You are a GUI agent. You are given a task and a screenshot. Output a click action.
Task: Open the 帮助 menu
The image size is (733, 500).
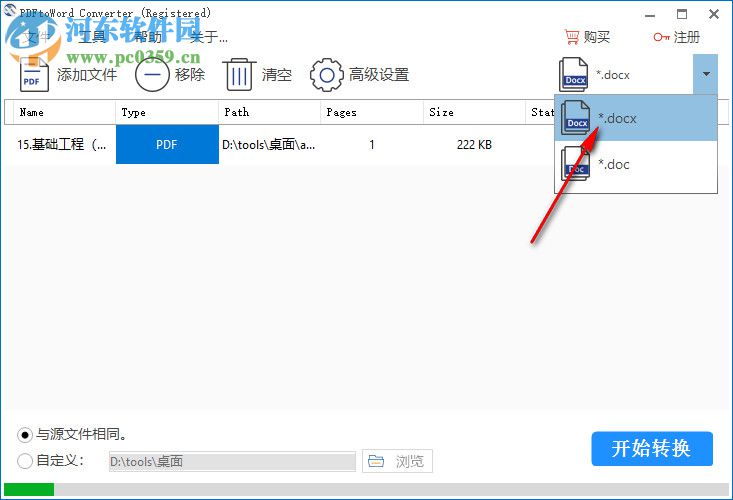coord(148,37)
